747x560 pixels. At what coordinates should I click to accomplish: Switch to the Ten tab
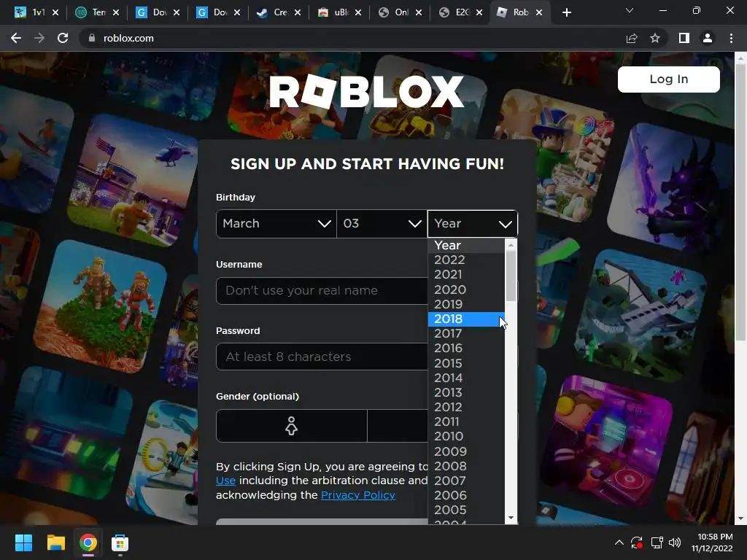90,12
